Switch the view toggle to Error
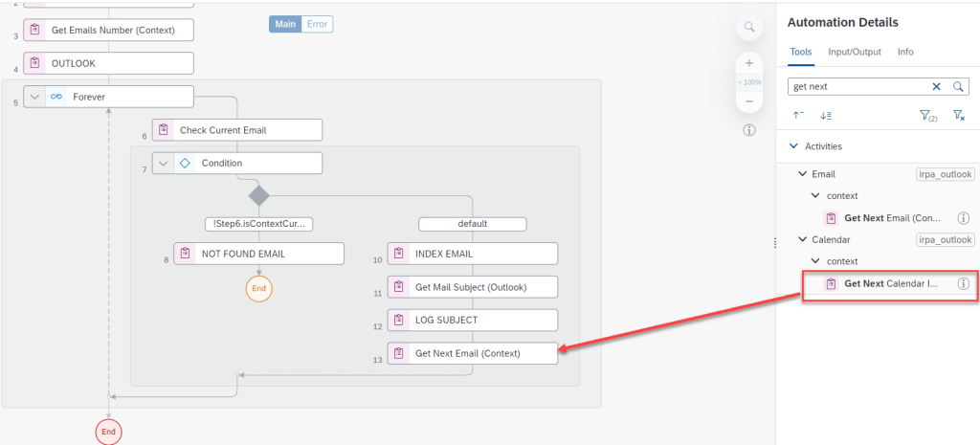The height and width of the screenshot is (445, 980). pyautogui.click(x=318, y=24)
